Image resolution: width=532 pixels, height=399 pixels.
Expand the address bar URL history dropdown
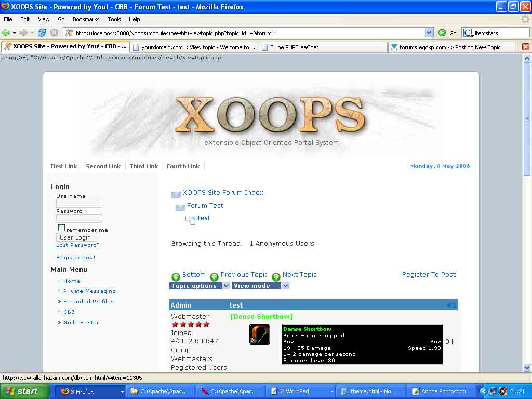429,33
